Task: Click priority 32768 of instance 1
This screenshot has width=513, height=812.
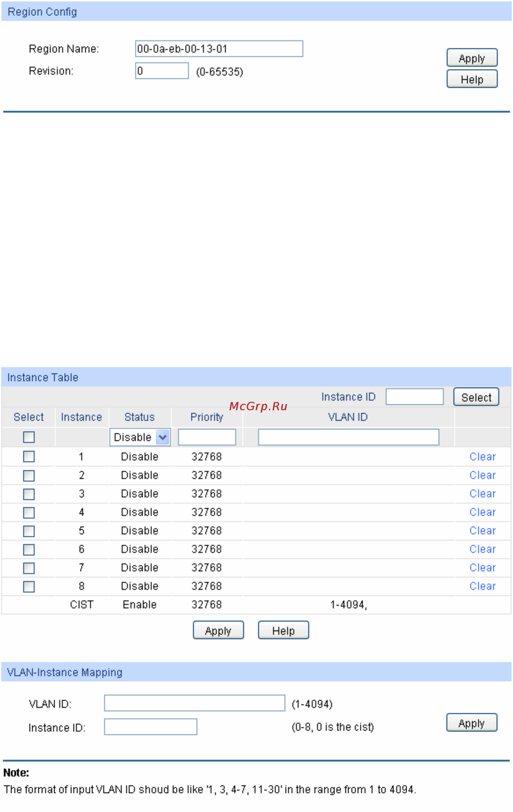Action: pos(207,457)
